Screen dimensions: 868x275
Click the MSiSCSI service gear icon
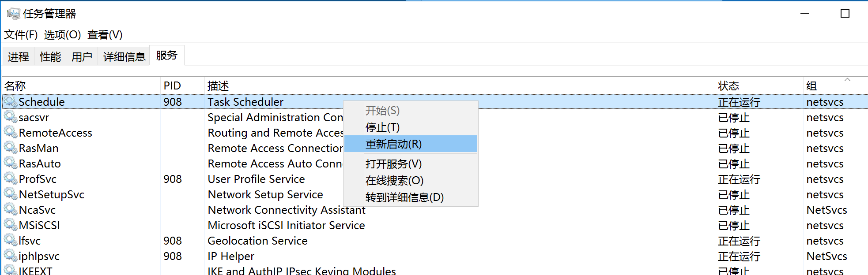point(11,225)
